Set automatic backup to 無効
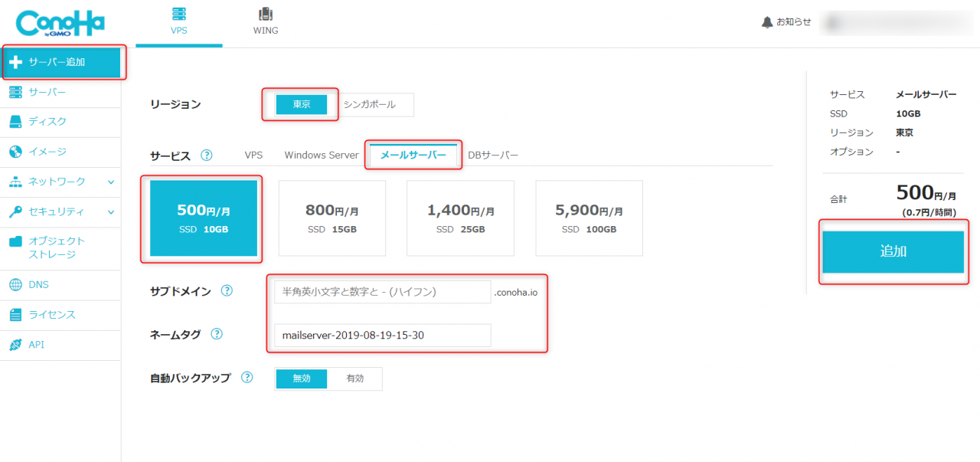980x462 pixels. pos(302,378)
